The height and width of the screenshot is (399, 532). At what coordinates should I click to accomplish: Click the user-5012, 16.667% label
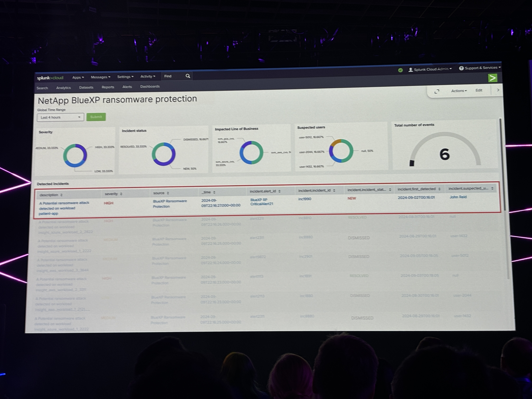click(x=311, y=137)
